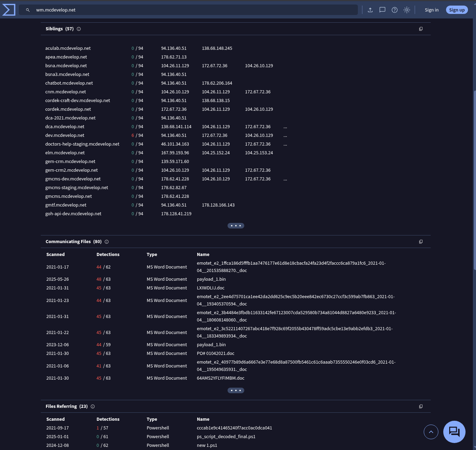Click IP address 138.68.148.245
The height and width of the screenshot is (450, 476).
point(217,48)
